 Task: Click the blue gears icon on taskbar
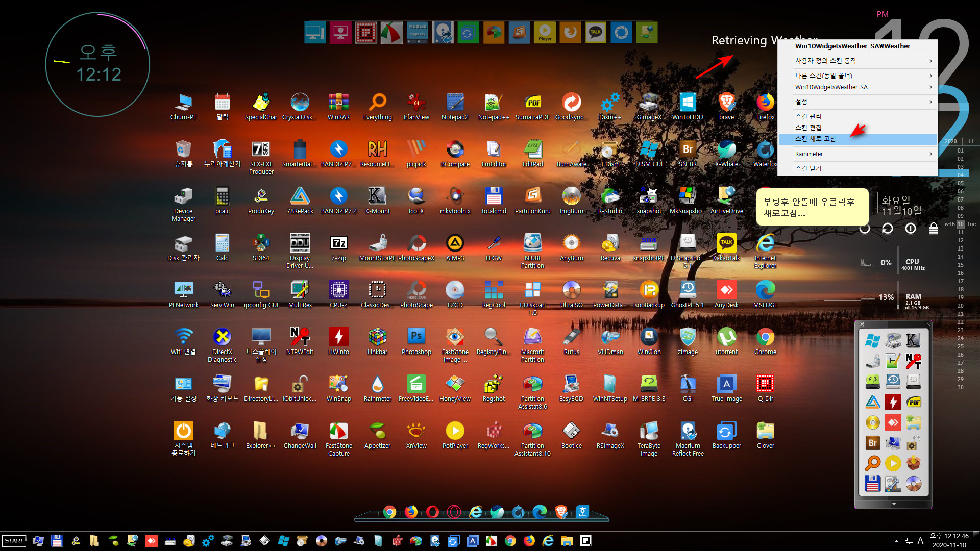[208, 541]
